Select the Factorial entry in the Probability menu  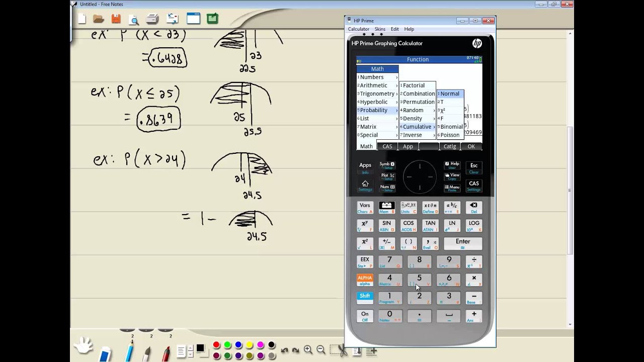coord(418,85)
